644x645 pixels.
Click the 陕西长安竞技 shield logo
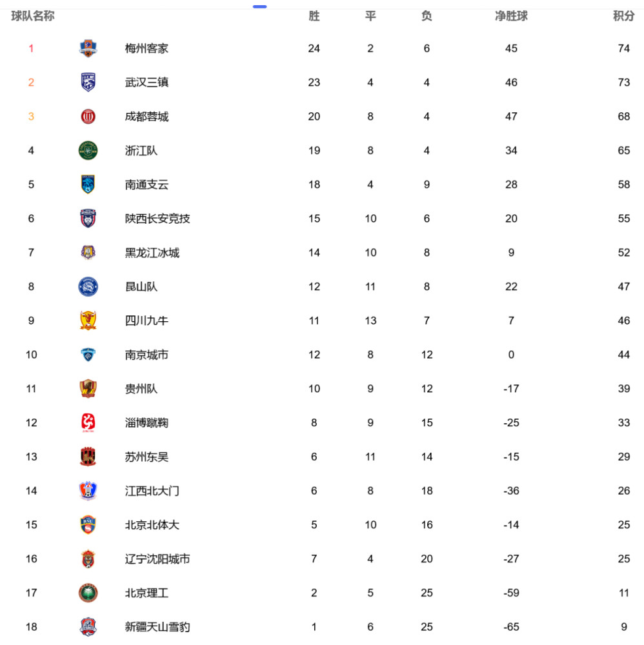tap(88, 219)
